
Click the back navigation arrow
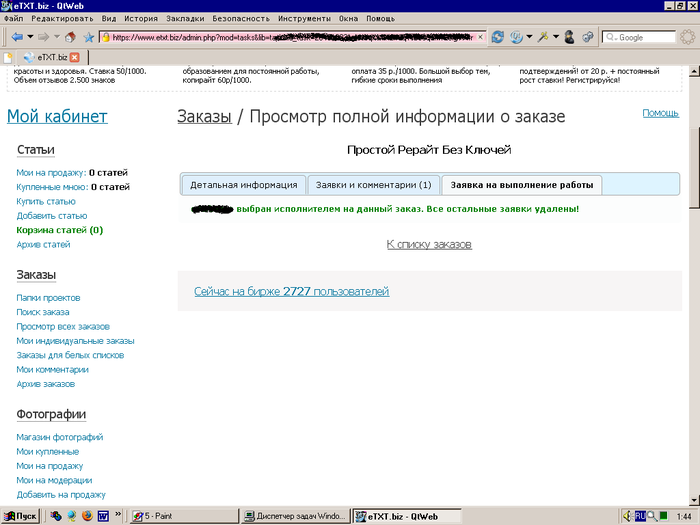click(x=16, y=37)
